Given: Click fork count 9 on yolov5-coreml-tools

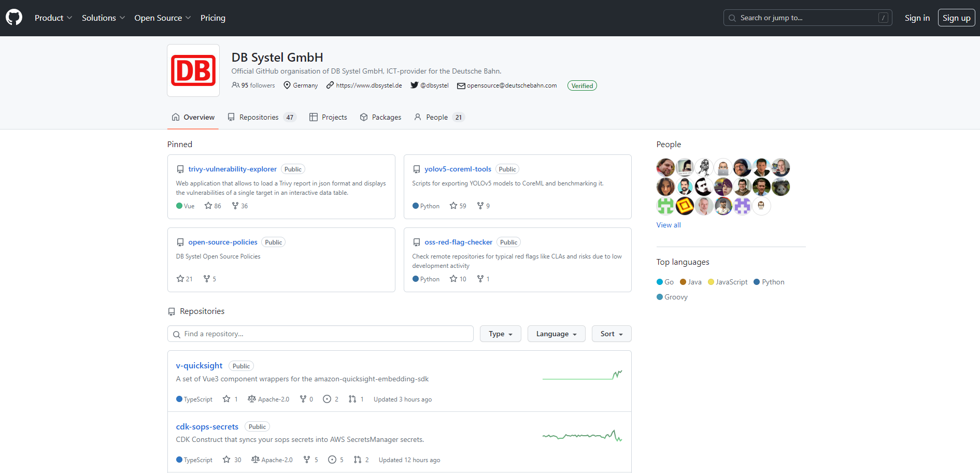Looking at the screenshot, I should pyautogui.click(x=484, y=206).
